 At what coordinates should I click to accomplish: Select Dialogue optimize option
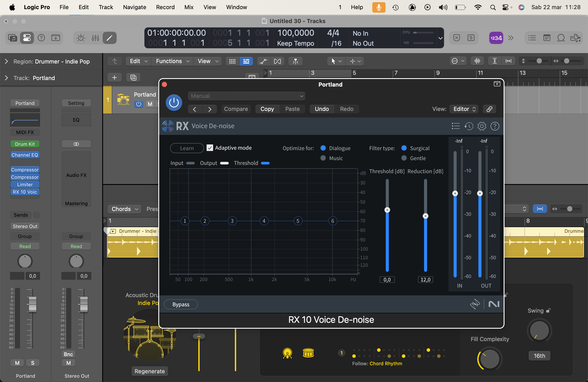click(323, 148)
